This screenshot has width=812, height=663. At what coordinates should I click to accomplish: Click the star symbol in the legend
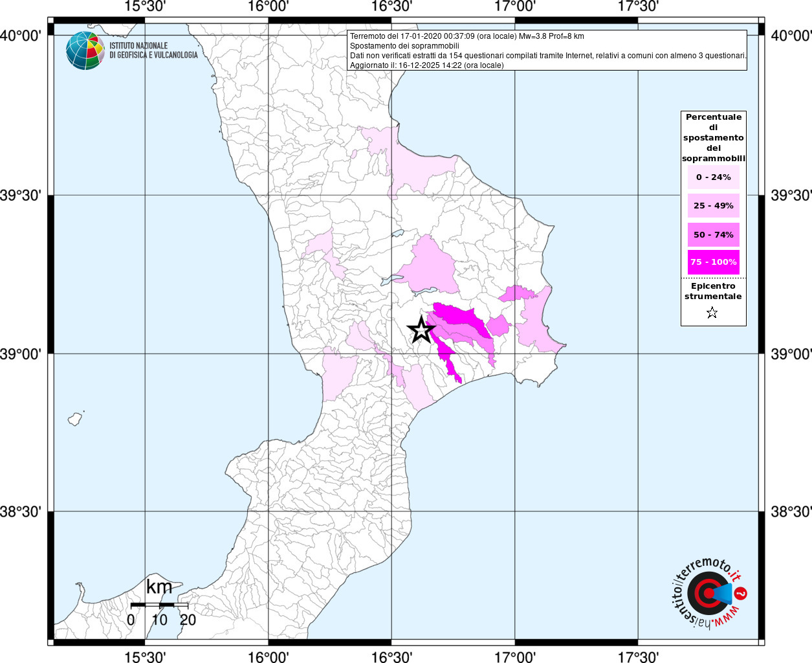click(x=712, y=313)
